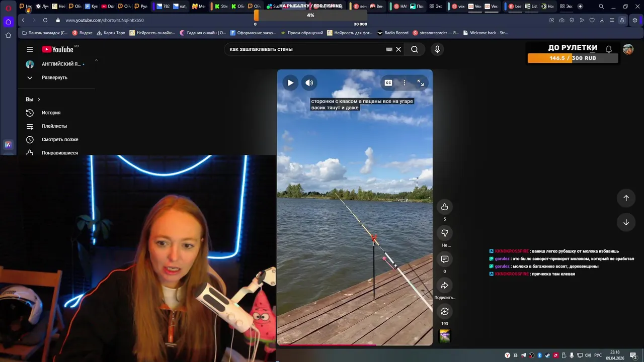Click the НА РЫБАЛКУ 4% goal bar
Viewport: 644px width, 362px height.
point(310,15)
